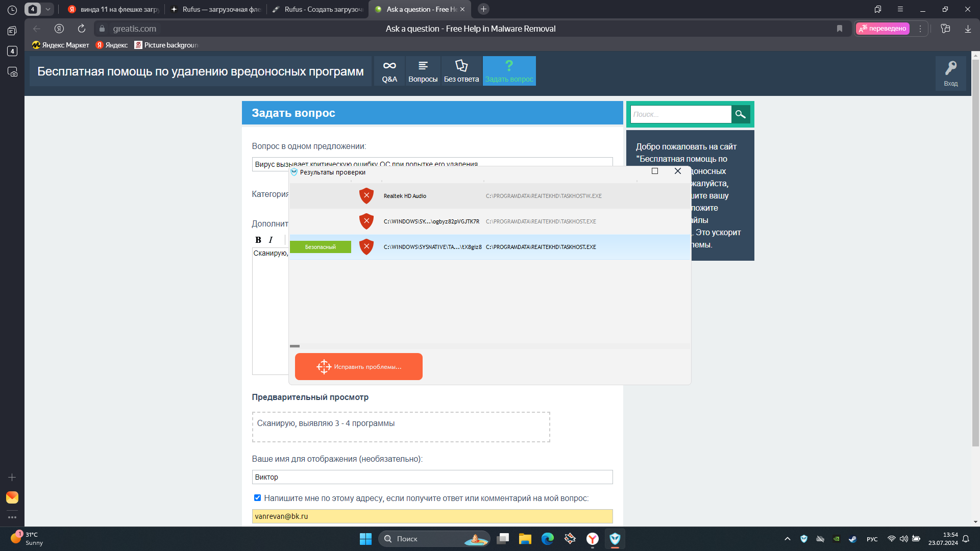Click the Виктор display name field

point(432,477)
